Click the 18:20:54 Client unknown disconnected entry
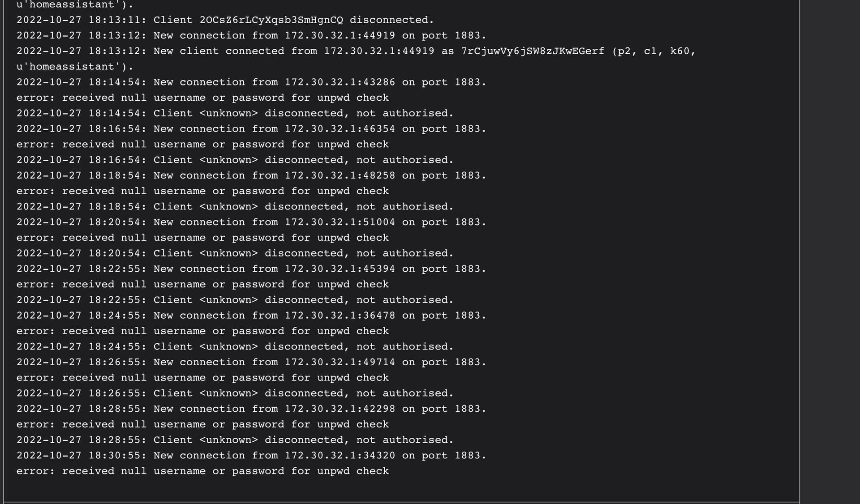Screen dimensions: 860x504 tap(235, 253)
